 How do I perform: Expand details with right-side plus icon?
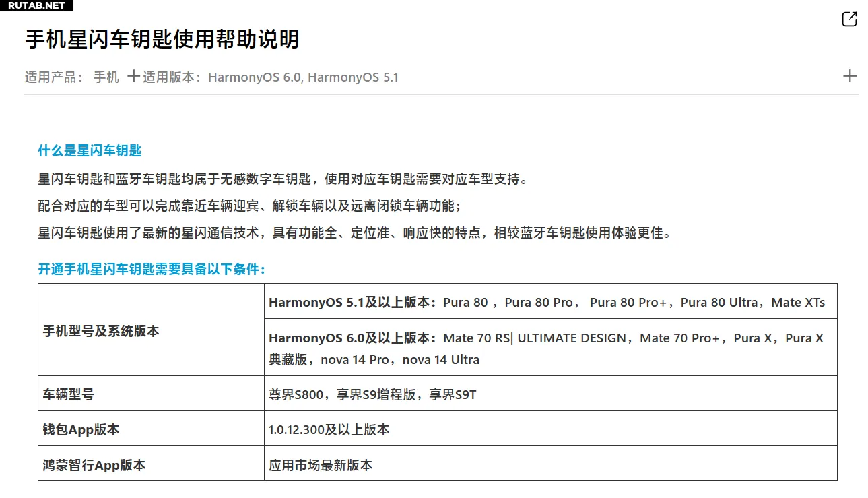coord(849,76)
